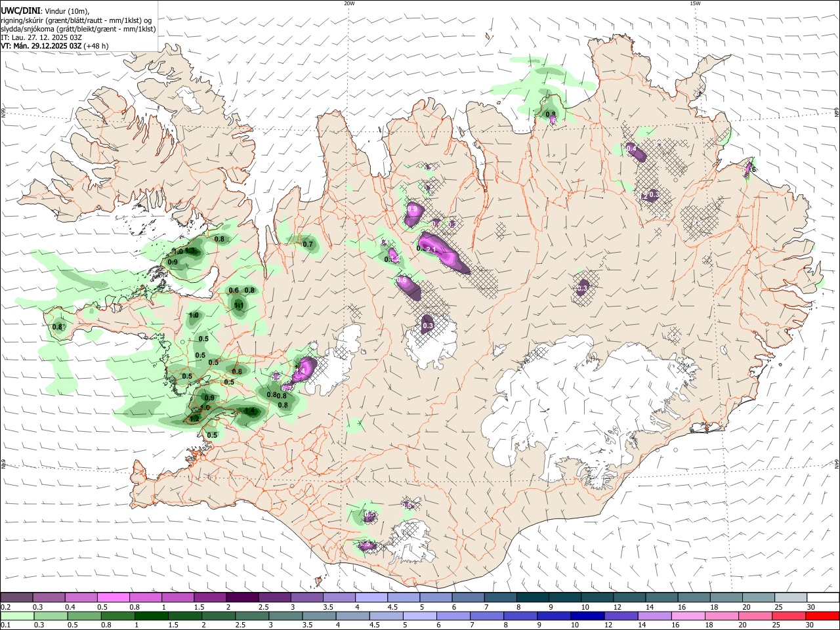Click the (+48 h) forecast offset text
Image resolution: width=840 pixels, height=630 pixels.
point(96,46)
